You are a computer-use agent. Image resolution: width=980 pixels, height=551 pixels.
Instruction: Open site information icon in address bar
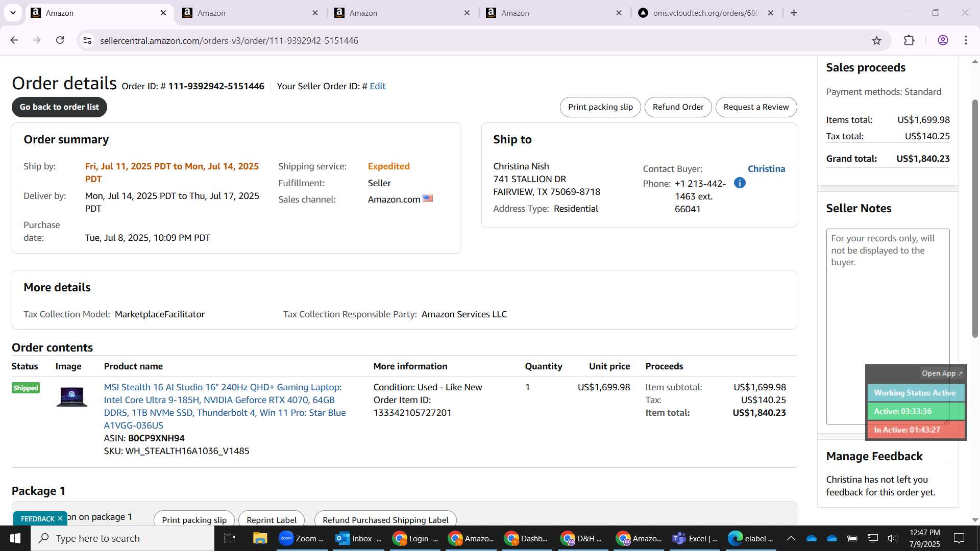pos(87,40)
